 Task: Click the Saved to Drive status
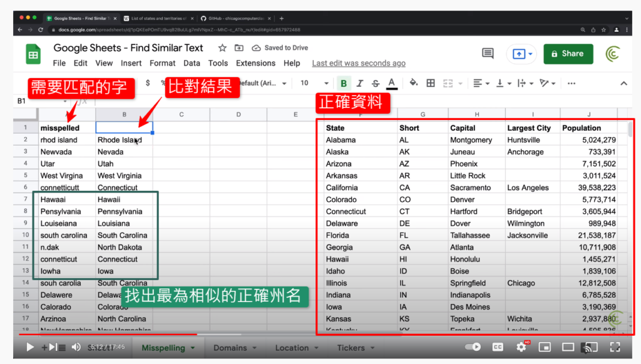(x=280, y=48)
